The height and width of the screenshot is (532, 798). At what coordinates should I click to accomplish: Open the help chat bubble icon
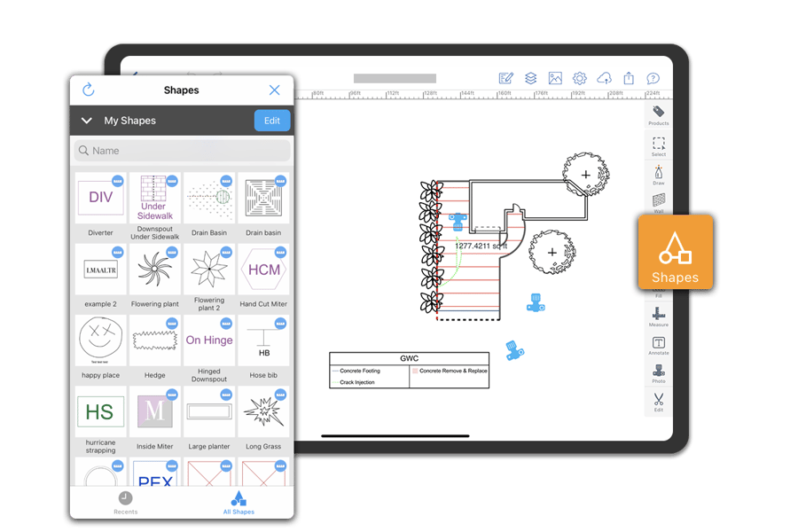point(653,78)
